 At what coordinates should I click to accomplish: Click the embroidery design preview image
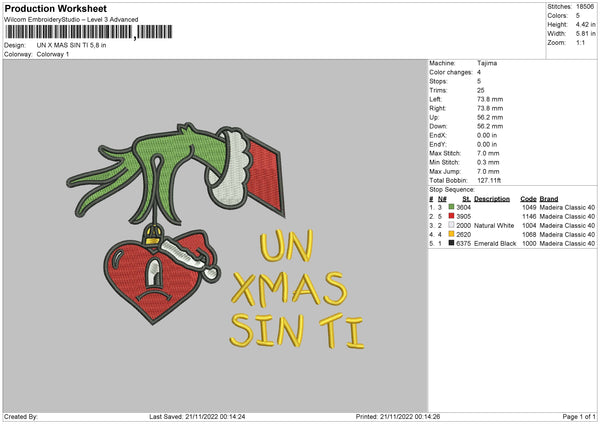coord(215,236)
